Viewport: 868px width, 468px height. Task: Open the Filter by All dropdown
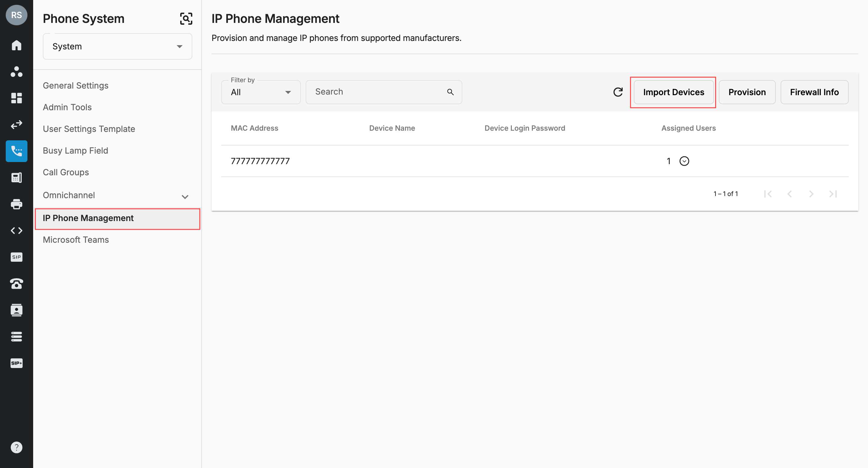pyautogui.click(x=261, y=92)
